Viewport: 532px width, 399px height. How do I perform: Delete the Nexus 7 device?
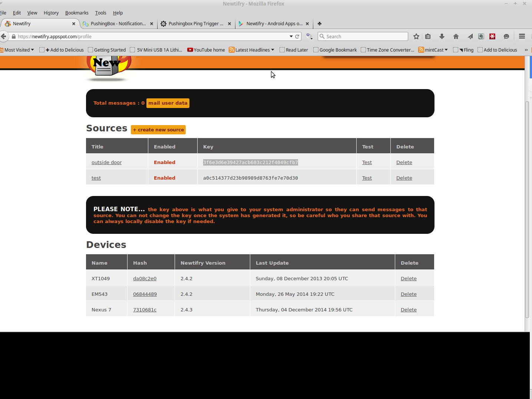[x=409, y=310]
